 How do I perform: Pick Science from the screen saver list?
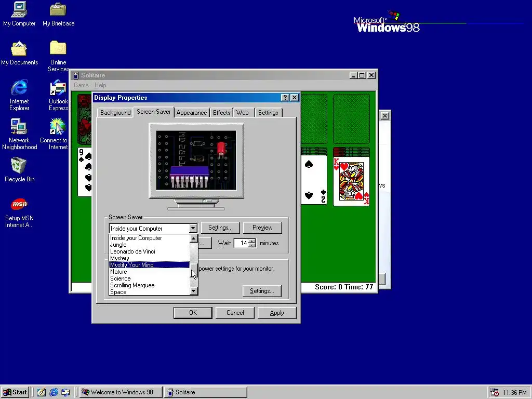click(x=149, y=278)
